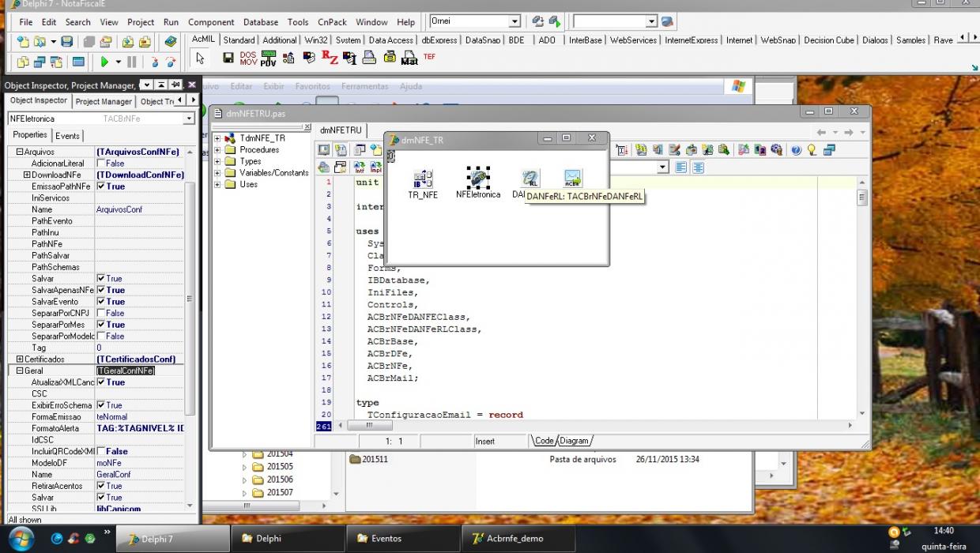Viewport: 980px width, 553px height.
Task: Select the PDV palette component
Action: pyautogui.click(x=269, y=58)
